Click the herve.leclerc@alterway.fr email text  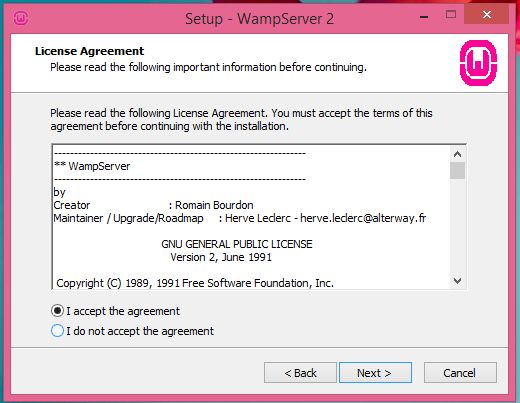363,218
